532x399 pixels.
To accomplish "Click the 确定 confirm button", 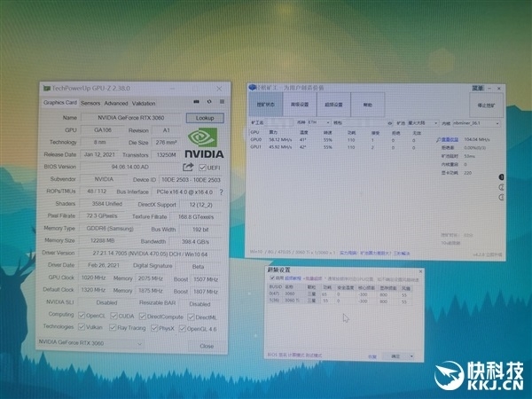I will [x=395, y=356].
